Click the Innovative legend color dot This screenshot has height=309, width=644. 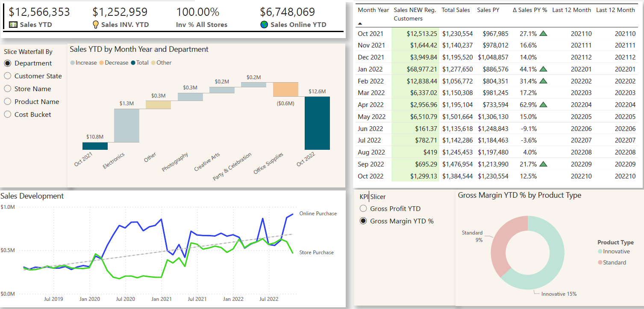(600, 251)
